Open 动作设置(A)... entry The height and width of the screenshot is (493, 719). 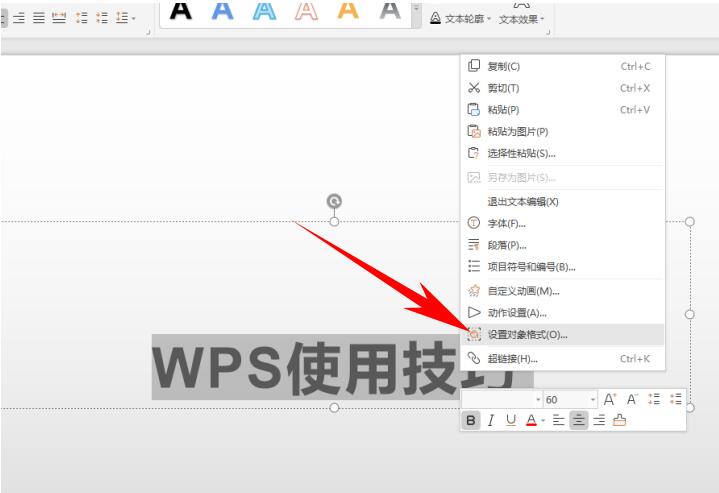click(x=563, y=313)
